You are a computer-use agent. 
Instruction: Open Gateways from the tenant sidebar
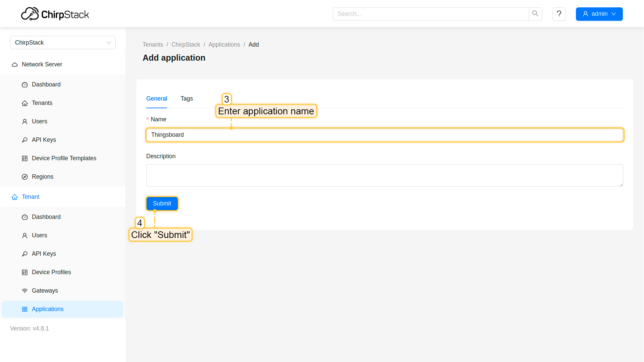[x=45, y=291]
